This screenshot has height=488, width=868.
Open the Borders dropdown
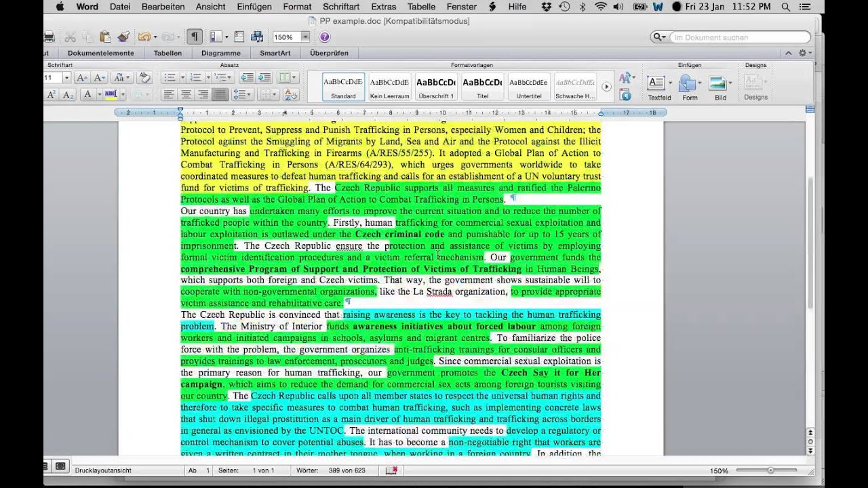click(268, 95)
